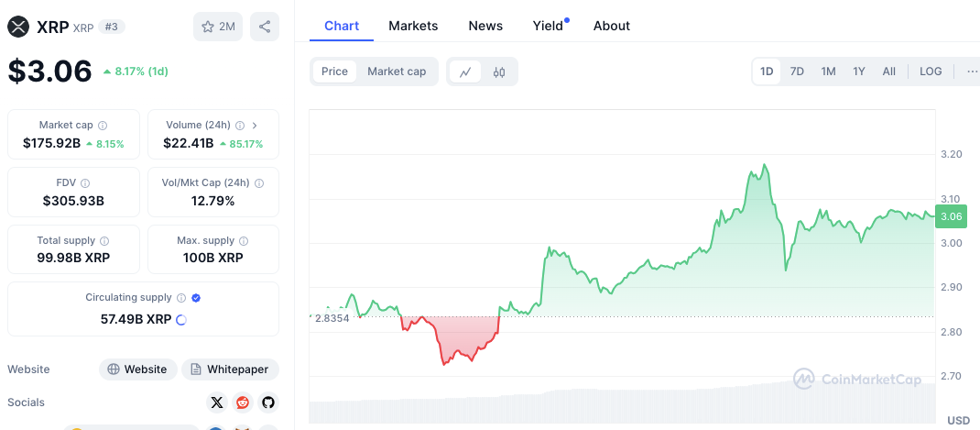Switch to line chart view icon

(x=465, y=72)
